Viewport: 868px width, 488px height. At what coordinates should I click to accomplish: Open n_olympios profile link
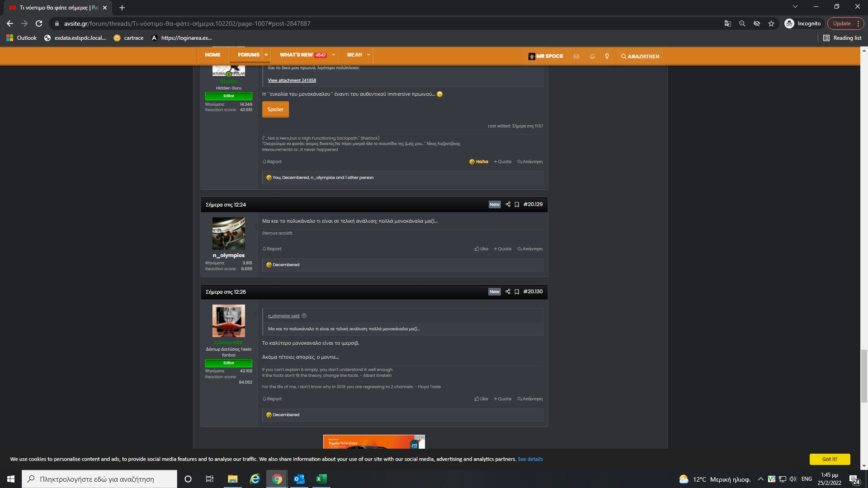[229, 255]
